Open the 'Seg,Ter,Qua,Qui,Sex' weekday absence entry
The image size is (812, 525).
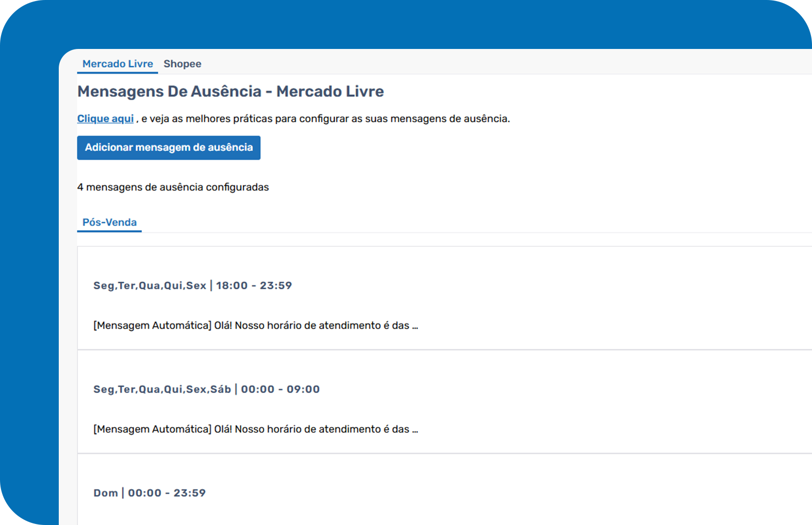click(150, 285)
